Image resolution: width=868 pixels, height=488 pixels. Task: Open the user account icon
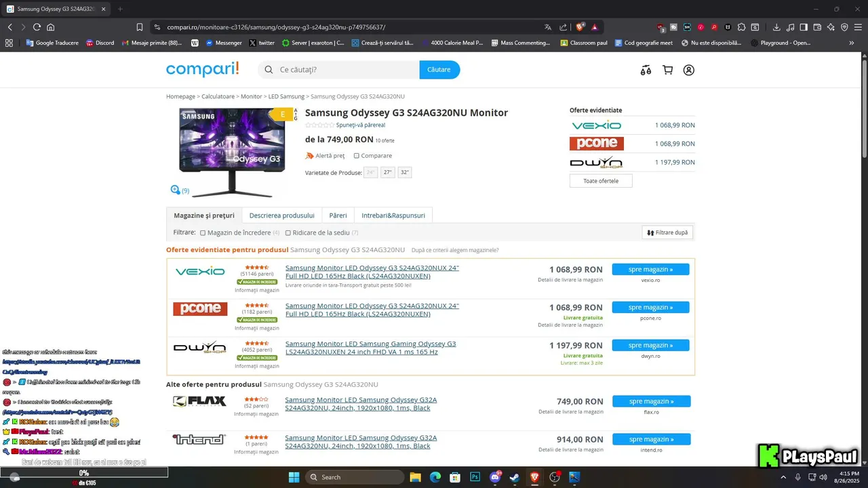click(x=689, y=70)
